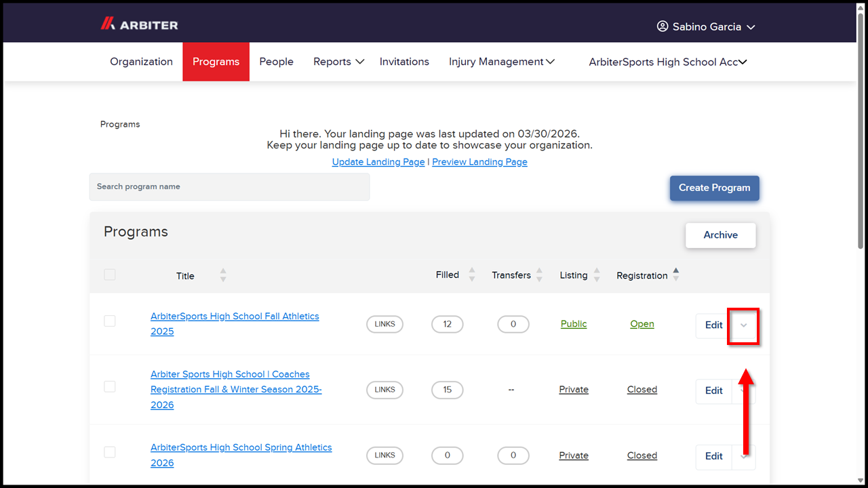Open the Sabino Garcia account dropdown
This screenshot has width=868, height=488.
tap(706, 26)
